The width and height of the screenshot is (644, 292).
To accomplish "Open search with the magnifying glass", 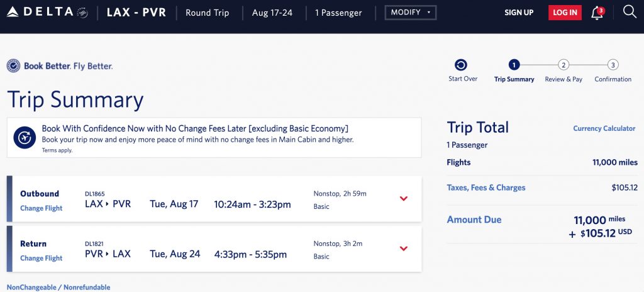I will 630,12.
